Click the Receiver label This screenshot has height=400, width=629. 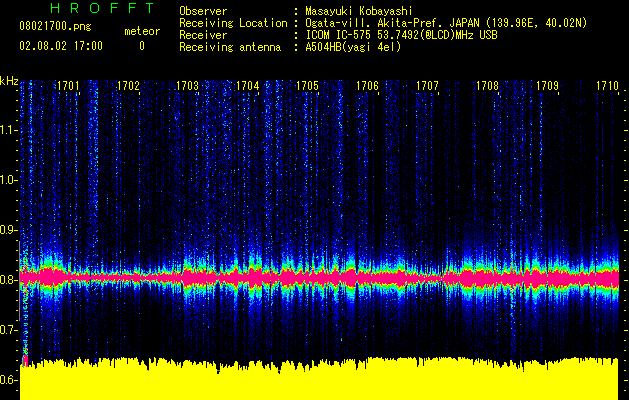[203, 35]
